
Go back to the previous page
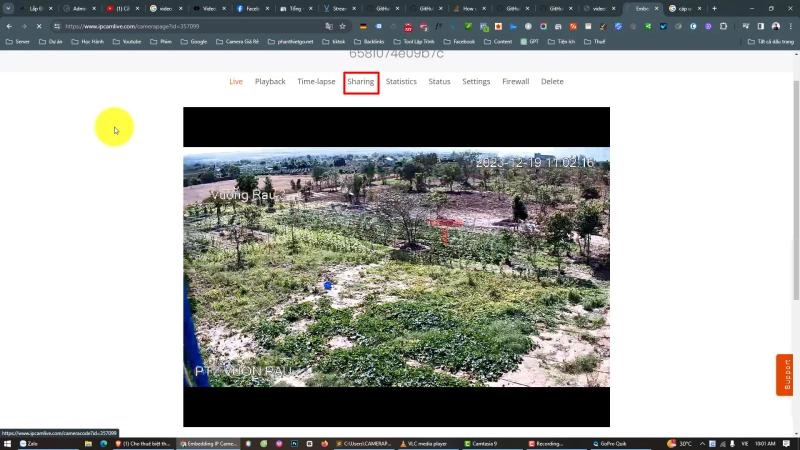(10, 26)
